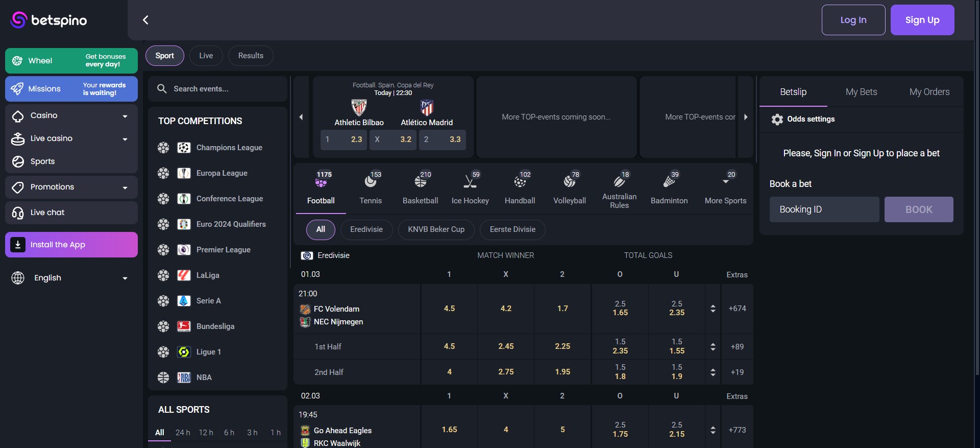Select the Australian Rules sport icon
980x448 pixels.
(620, 188)
